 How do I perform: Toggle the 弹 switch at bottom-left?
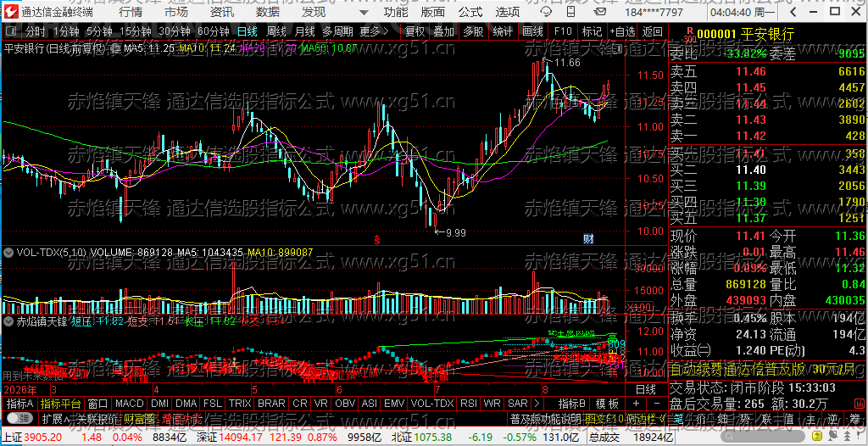19,419
